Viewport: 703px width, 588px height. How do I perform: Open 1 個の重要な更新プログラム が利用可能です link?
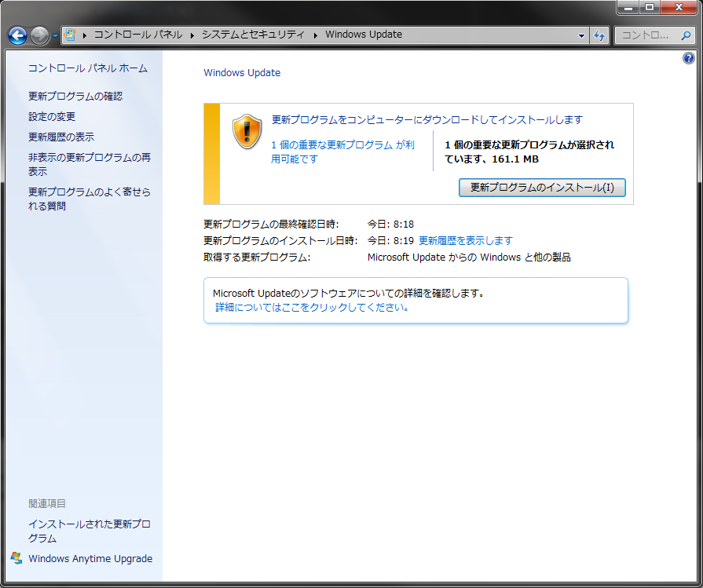(x=342, y=152)
